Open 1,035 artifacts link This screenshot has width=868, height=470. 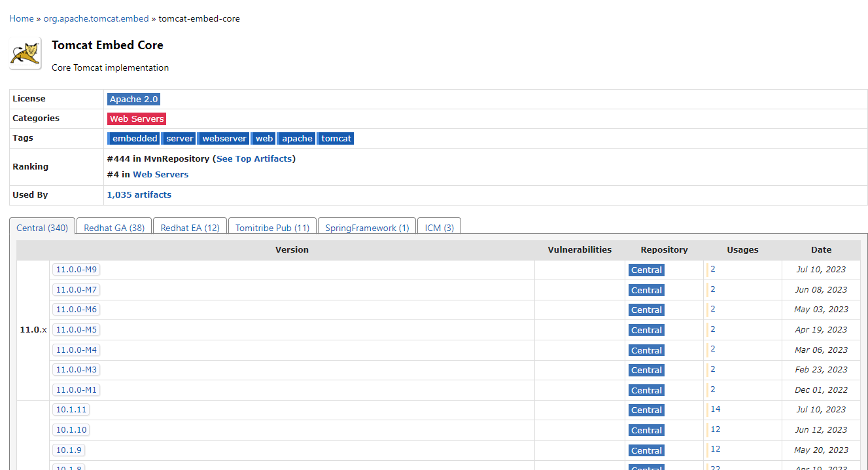click(x=139, y=194)
